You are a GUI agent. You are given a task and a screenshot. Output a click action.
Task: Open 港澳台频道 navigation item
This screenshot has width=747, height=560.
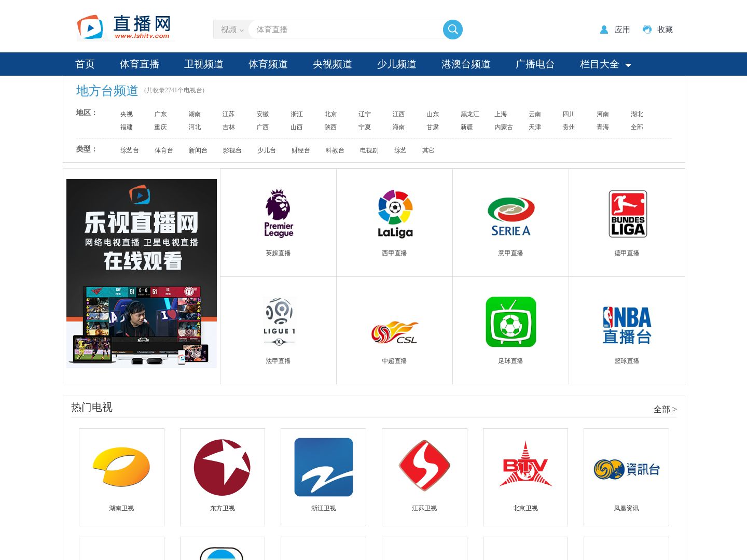click(466, 64)
